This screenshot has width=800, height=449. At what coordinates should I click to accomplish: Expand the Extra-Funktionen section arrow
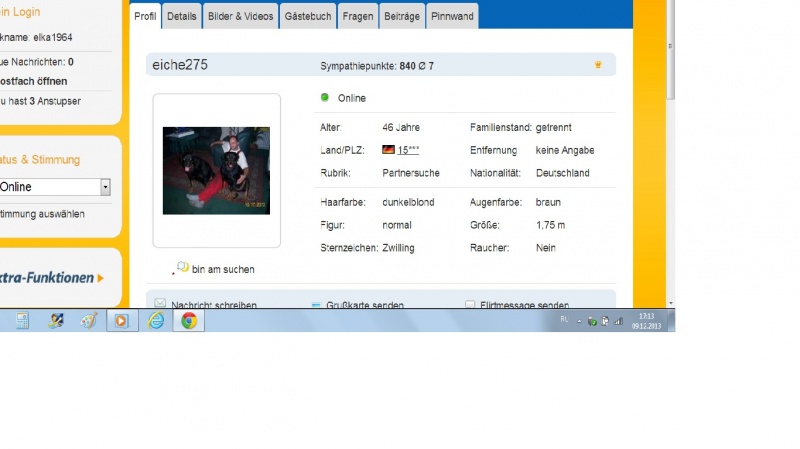pyautogui.click(x=100, y=278)
